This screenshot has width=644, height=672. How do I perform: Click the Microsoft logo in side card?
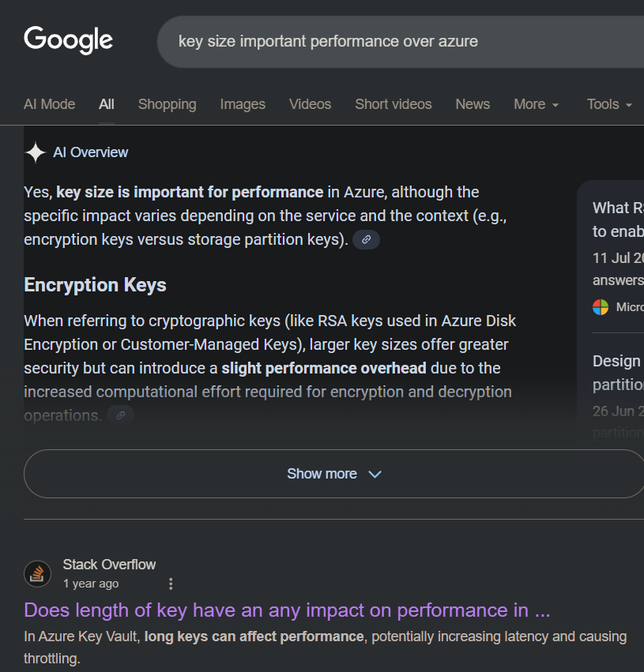coord(601,306)
